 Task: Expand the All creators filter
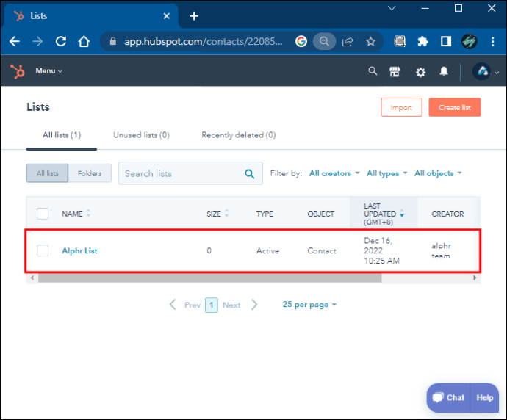click(334, 173)
